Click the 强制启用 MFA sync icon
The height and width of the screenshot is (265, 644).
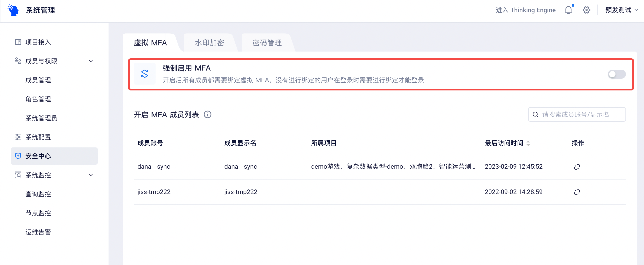pyautogui.click(x=145, y=74)
